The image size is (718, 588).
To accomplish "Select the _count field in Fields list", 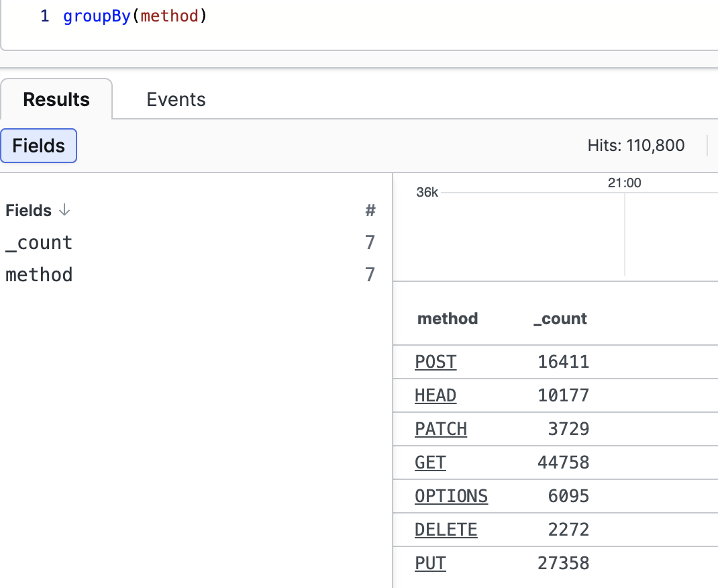I will coord(38,242).
